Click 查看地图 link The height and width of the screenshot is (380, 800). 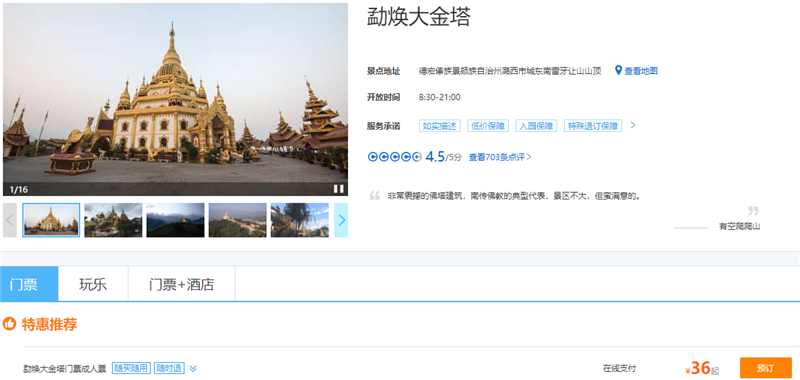[x=641, y=71]
